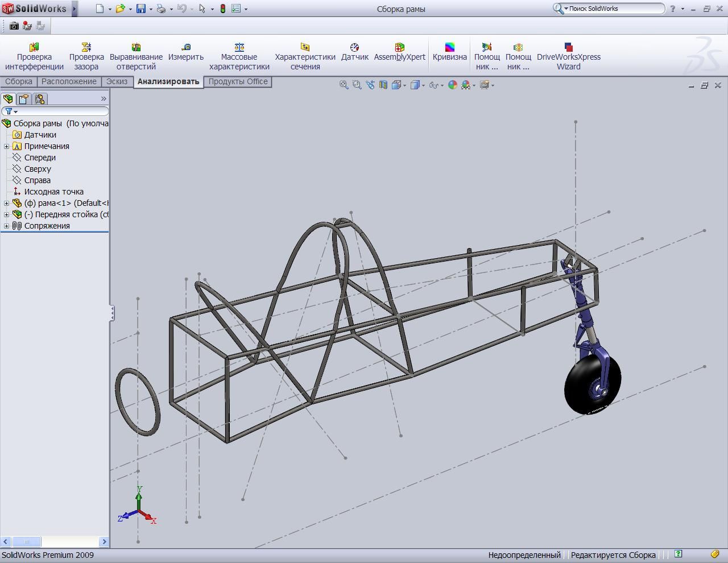Select the Спереди plane in tree

pos(40,158)
